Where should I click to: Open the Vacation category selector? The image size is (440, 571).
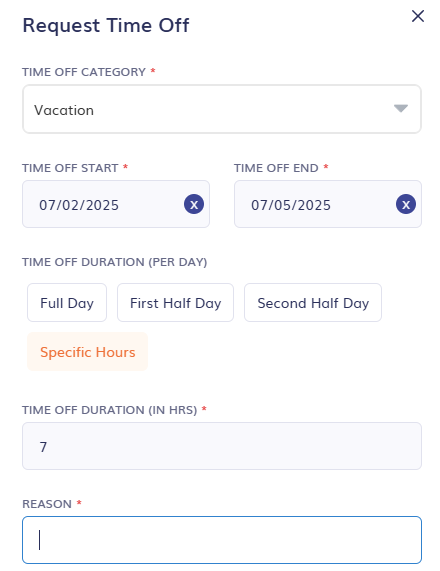pyautogui.click(x=222, y=109)
